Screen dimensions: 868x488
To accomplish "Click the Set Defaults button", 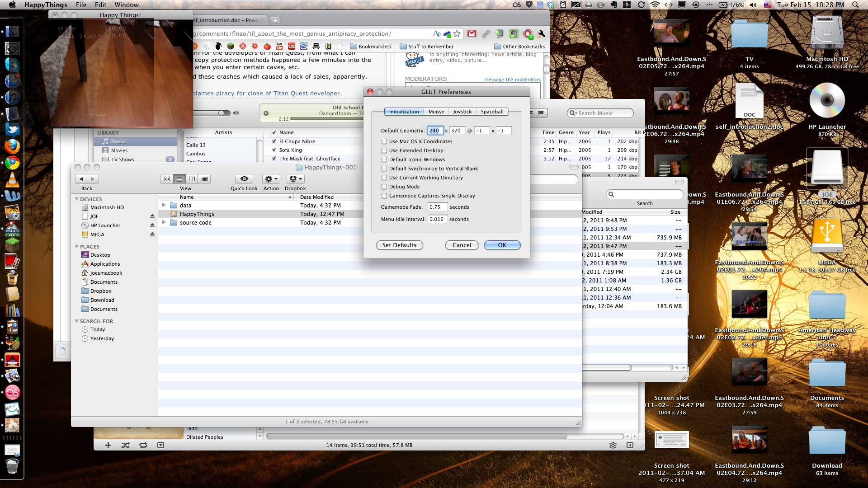I will pyautogui.click(x=399, y=245).
